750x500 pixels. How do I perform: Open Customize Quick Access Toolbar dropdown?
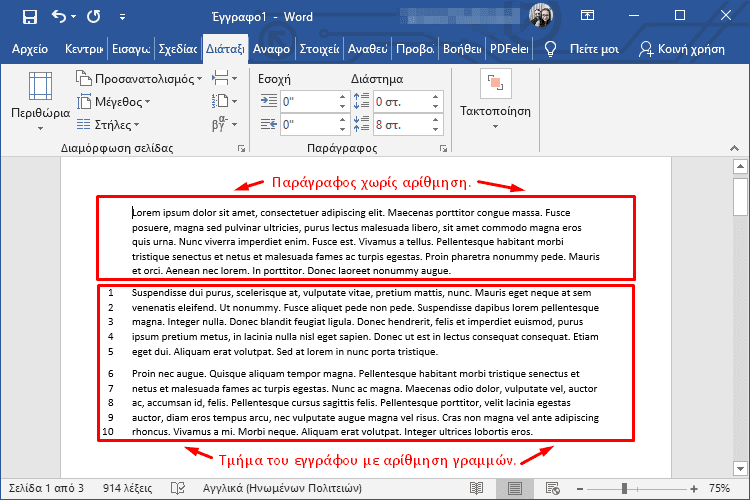pyautogui.click(x=122, y=17)
